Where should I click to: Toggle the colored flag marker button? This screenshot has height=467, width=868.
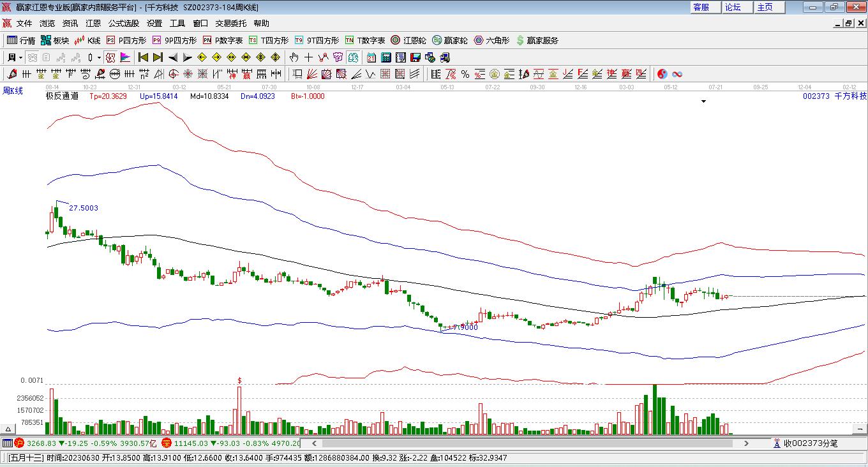[x=126, y=57]
